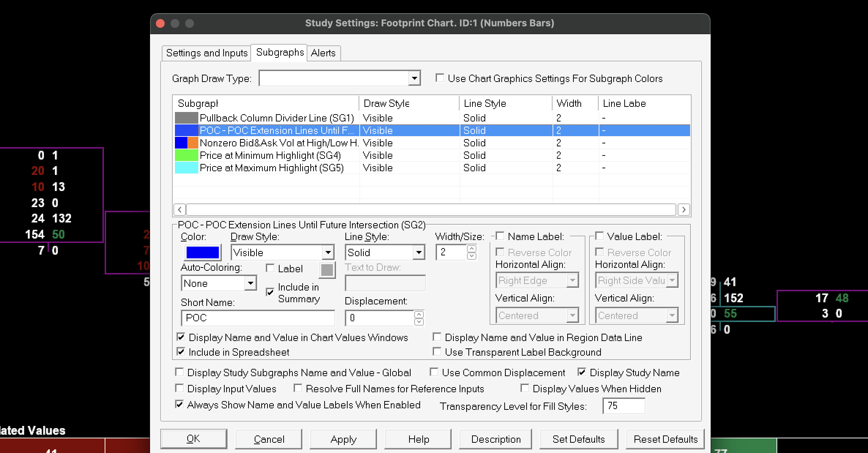The image size is (868, 453).
Task: Click the blue/orange Nonzero Bid&Ask Vol swatch
Action: [186, 143]
